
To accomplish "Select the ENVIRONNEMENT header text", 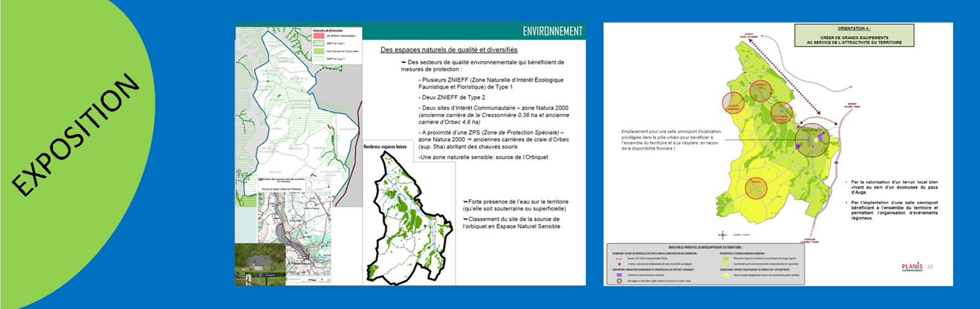I will point(552,31).
